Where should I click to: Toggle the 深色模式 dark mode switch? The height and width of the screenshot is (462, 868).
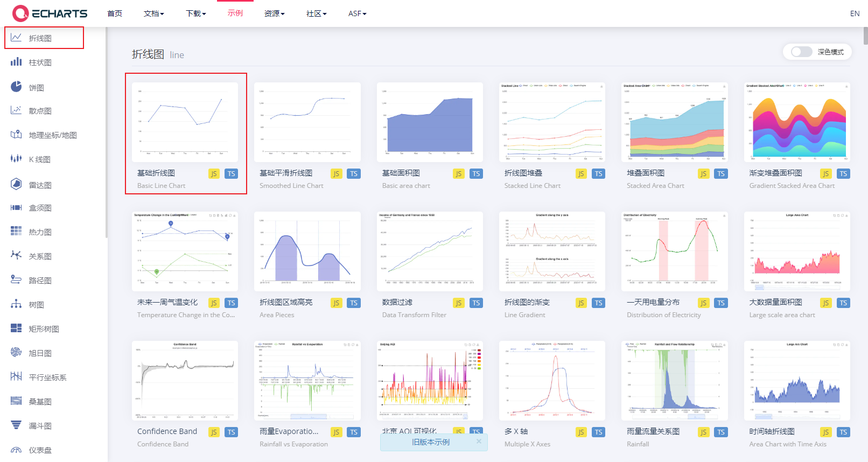[x=801, y=52]
